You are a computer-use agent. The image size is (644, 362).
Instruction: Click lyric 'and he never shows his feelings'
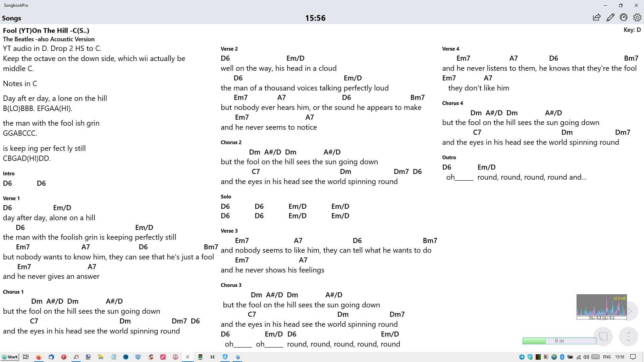272,270
